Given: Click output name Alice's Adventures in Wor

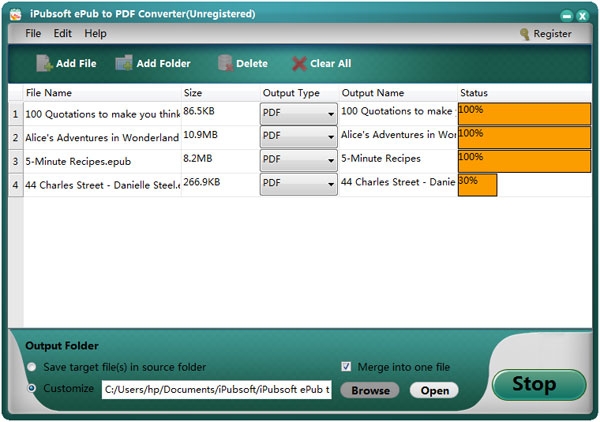Looking at the screenshot, I should 398,137.
